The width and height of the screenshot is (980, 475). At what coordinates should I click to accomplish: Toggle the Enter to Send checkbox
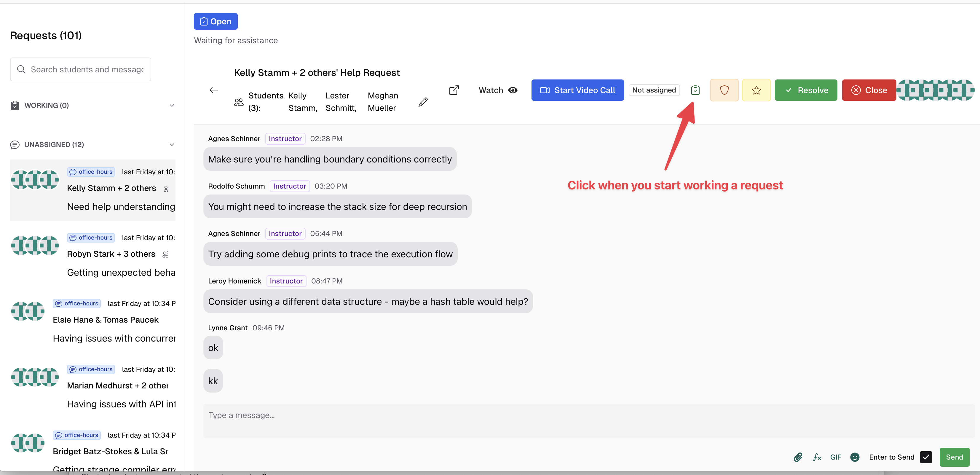(925, 457)
